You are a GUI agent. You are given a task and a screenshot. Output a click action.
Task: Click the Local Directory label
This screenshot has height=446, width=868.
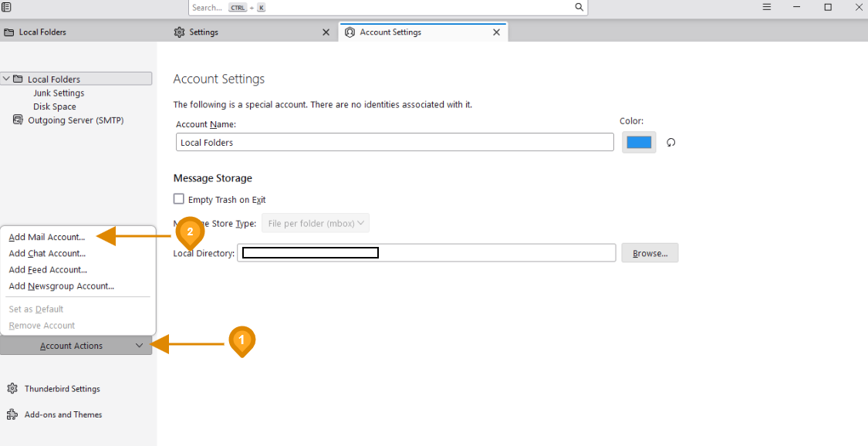point(204,253)
